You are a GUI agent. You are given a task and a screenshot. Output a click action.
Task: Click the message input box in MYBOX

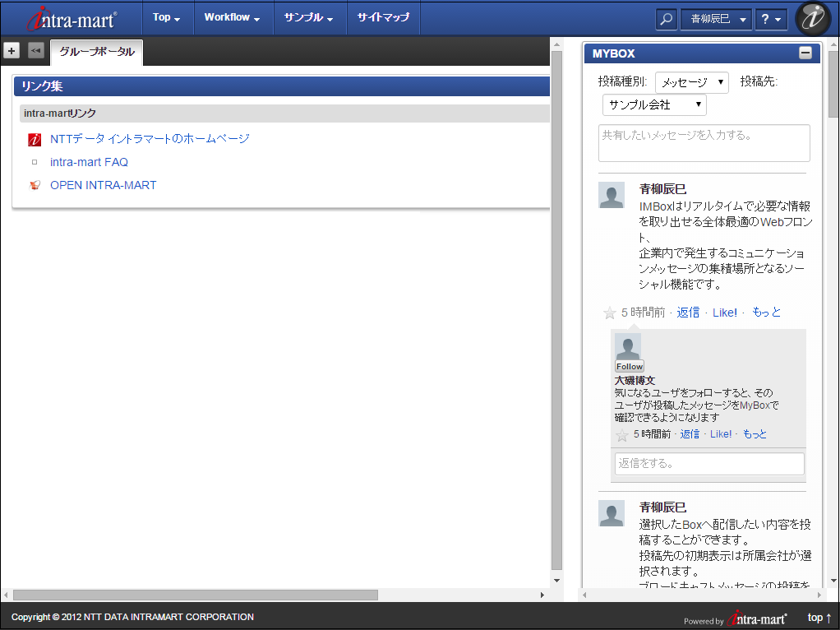coord(704,143)
